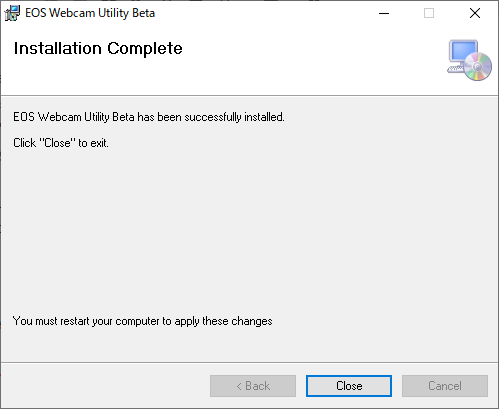Click the empty button bar left of Back
Image resolution: width=499 pixels, height=409 pixels.
(x=105, y=386)
